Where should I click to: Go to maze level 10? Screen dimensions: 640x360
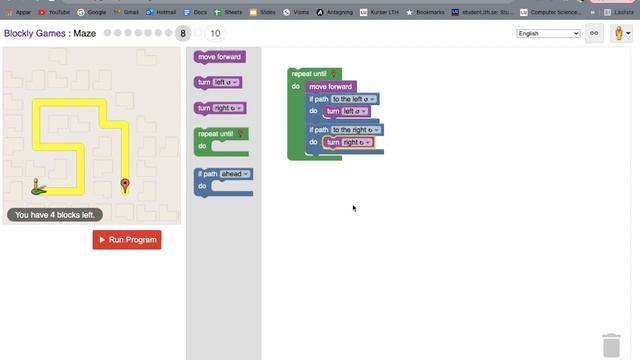tap(215, 33)
